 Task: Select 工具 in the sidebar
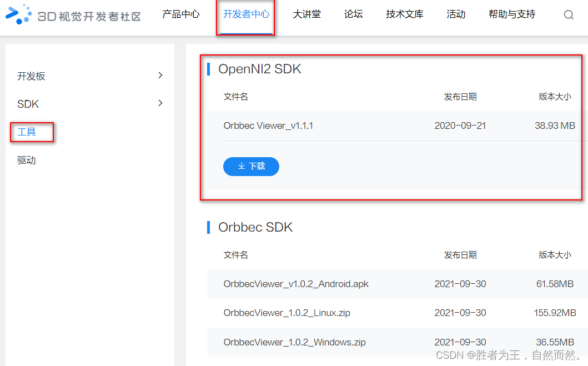click(x=27, y=132)
